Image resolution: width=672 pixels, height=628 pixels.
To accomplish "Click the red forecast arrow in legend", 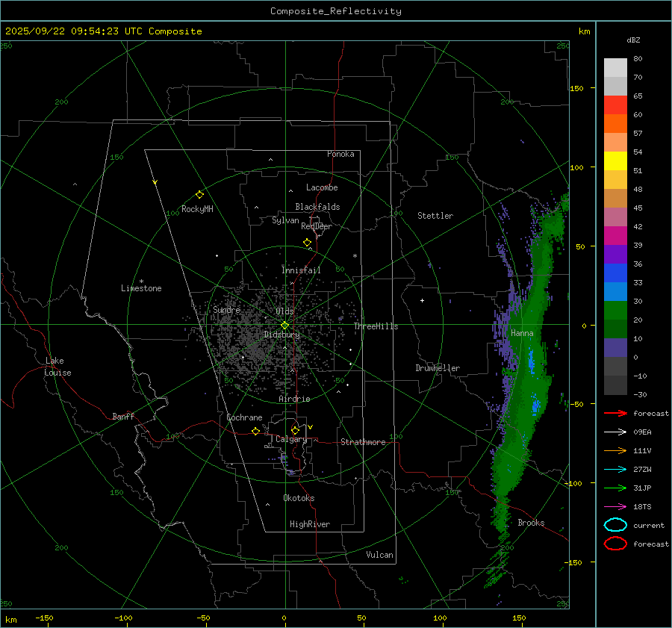I will click(615, 413).
